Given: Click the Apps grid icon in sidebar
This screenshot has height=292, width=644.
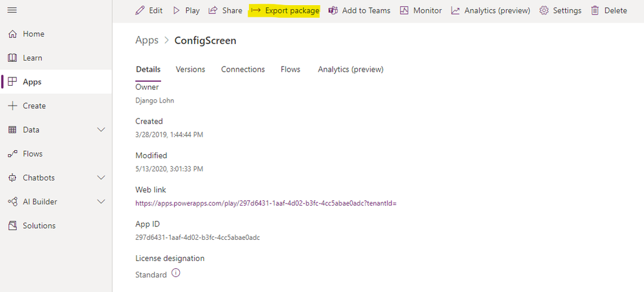Looking at the screenshot, I should pyautogui.click(x=12, y=82).
